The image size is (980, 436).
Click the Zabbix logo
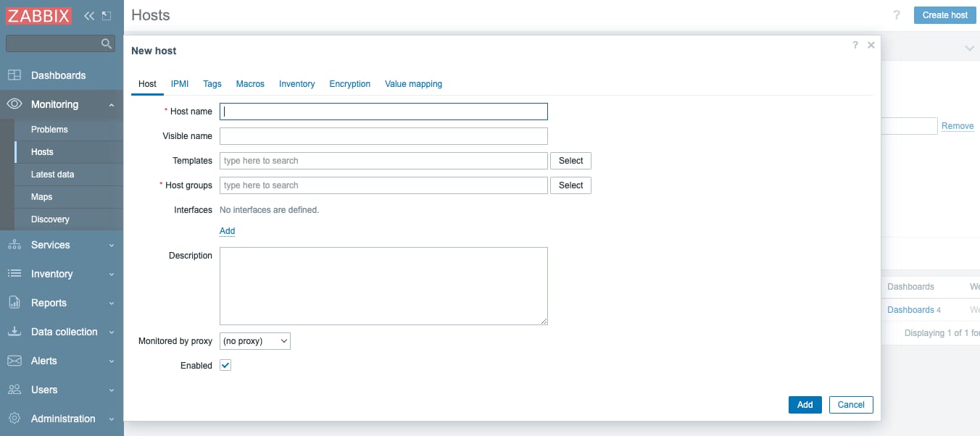(39, 15)
